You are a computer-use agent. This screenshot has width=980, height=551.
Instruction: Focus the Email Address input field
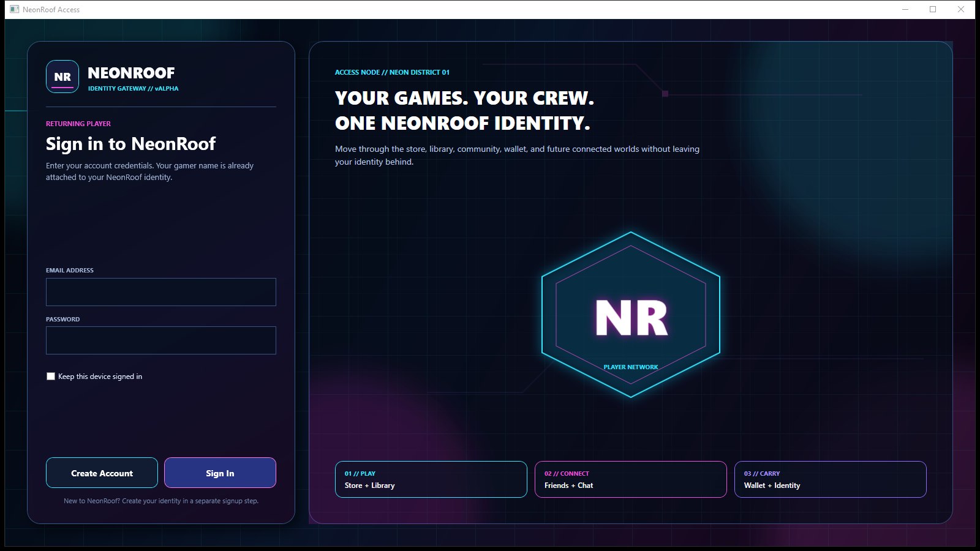(161, 292)
